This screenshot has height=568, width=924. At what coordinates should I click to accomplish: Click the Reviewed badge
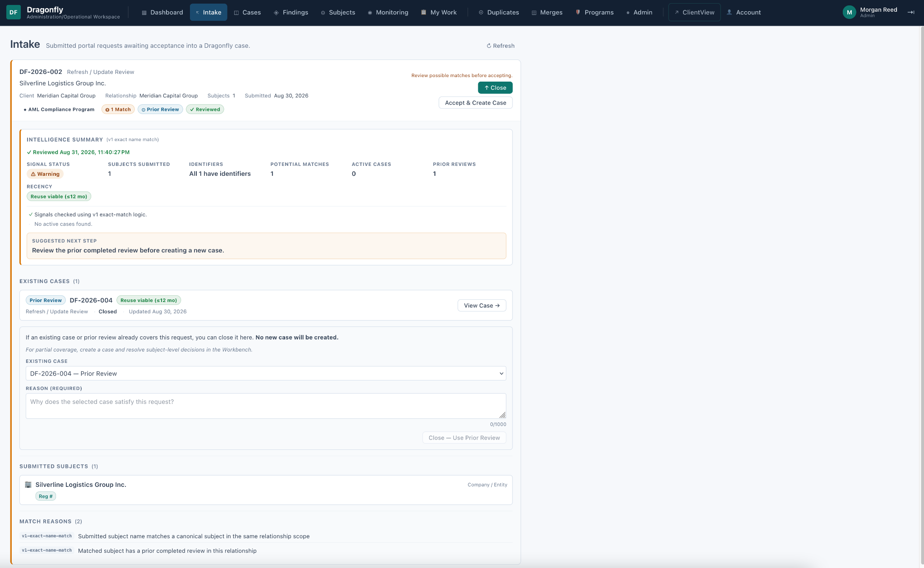pos(205,110)
